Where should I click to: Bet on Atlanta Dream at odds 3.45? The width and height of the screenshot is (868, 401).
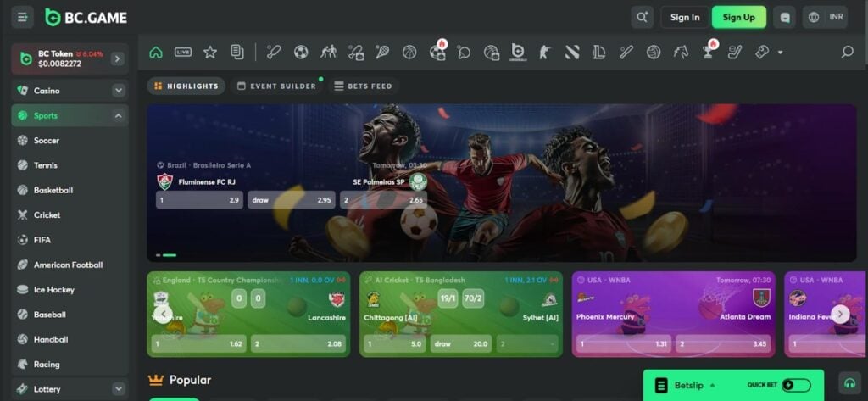coord(724,344)
